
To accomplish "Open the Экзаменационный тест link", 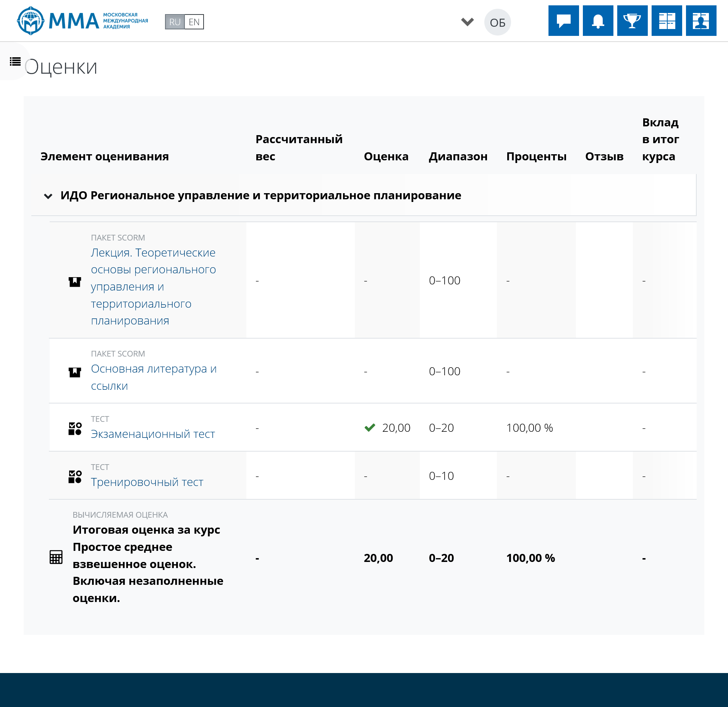I will 153,434.
